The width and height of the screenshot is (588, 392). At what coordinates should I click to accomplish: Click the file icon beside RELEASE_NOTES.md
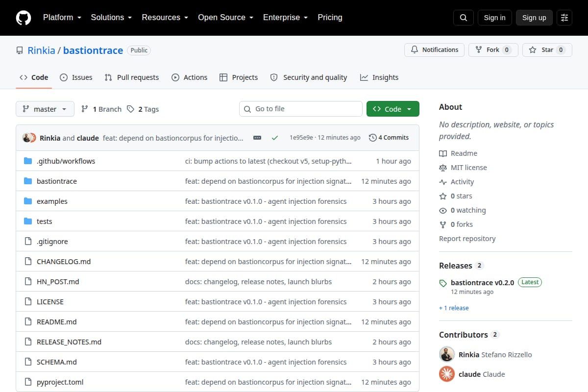pos(28,342)
